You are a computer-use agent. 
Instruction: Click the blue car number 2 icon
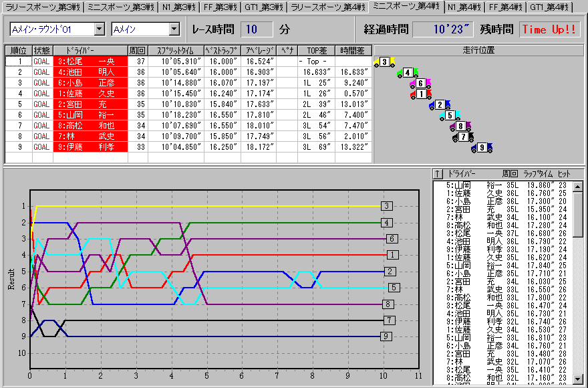439,105
